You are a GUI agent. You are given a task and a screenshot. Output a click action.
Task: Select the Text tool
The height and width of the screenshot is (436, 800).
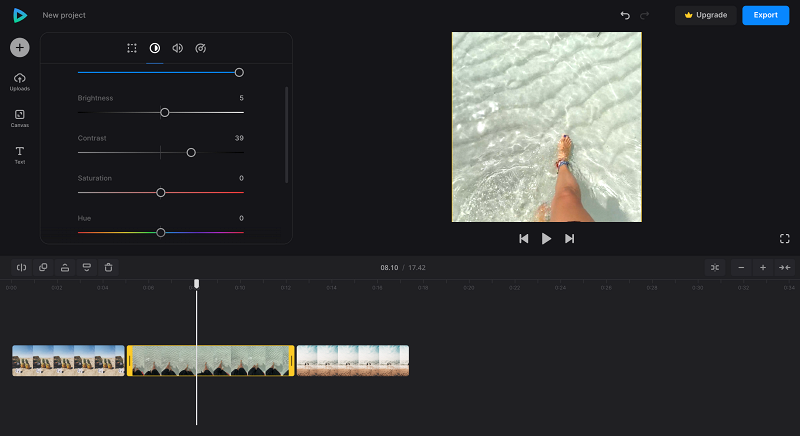click(x=19, y=155)
